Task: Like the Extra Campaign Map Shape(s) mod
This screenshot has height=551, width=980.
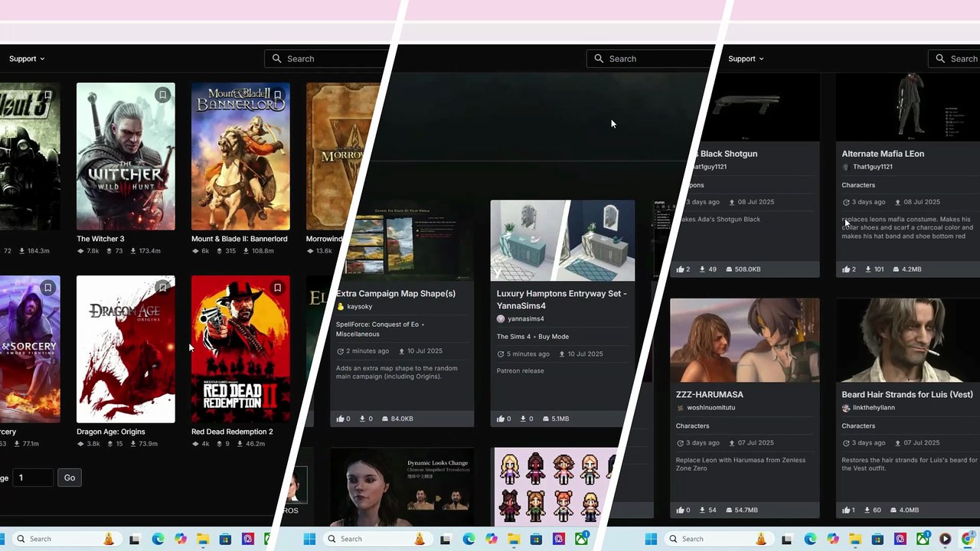Action: point(341,419)
